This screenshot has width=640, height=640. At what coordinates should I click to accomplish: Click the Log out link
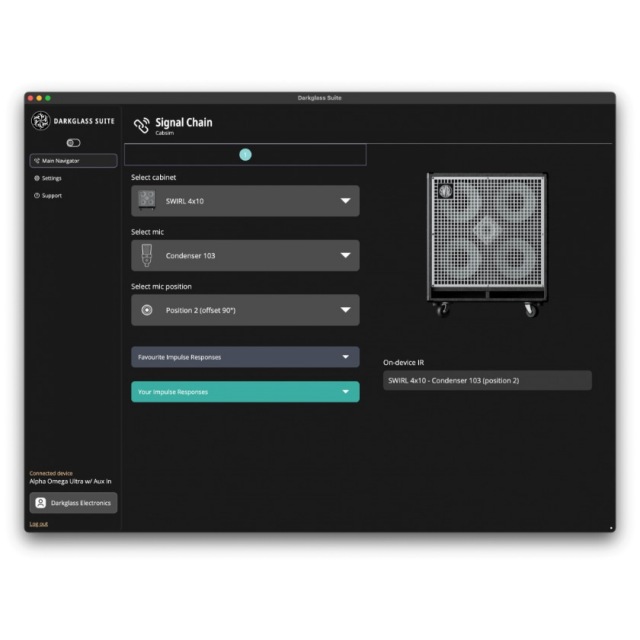[x=39, y=524]
